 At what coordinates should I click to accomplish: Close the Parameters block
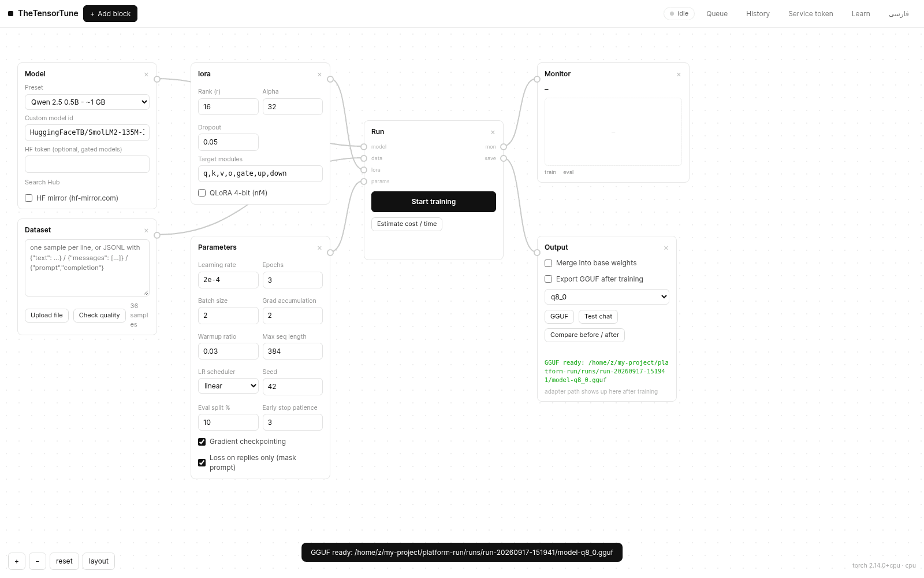tap(319, 248)
